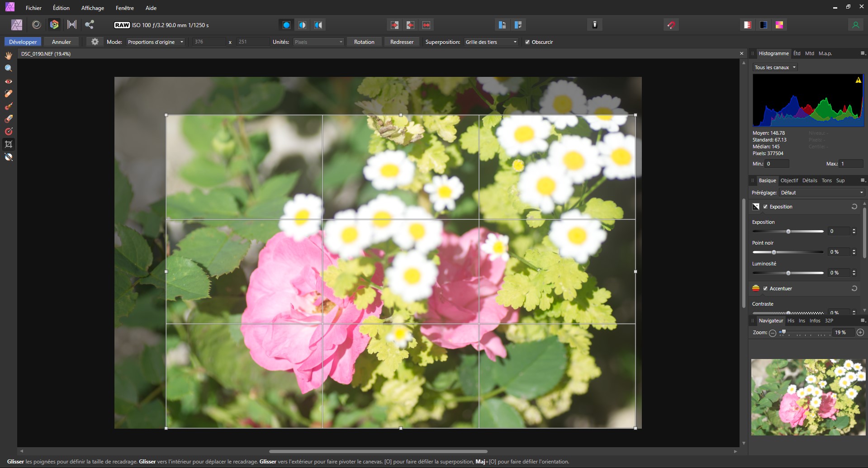Uncheck the Obscurcir checkbox
Viewport: 868px width, 468px height.
(527, 42)
